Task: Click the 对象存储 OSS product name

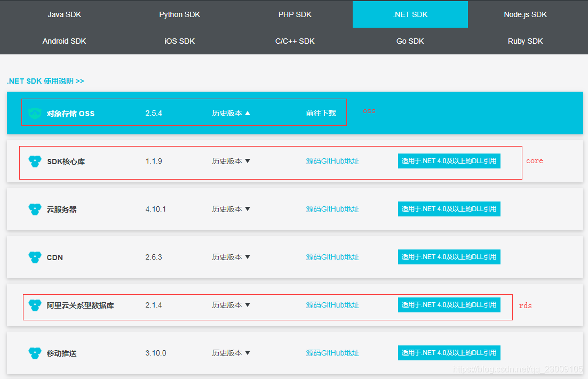Action: 70,114
